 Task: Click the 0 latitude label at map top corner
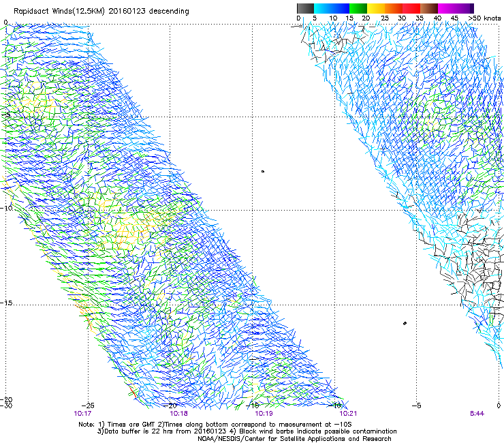click(5, 22)
